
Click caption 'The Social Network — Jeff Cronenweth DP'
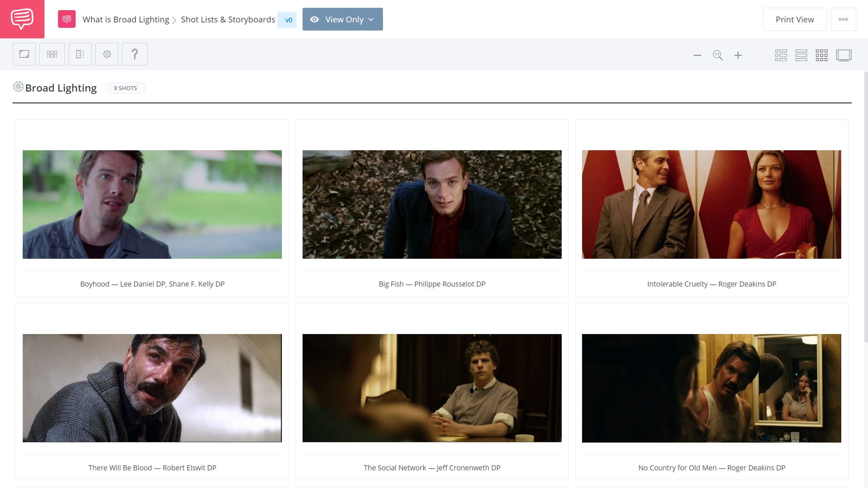(x=432, y=468)
